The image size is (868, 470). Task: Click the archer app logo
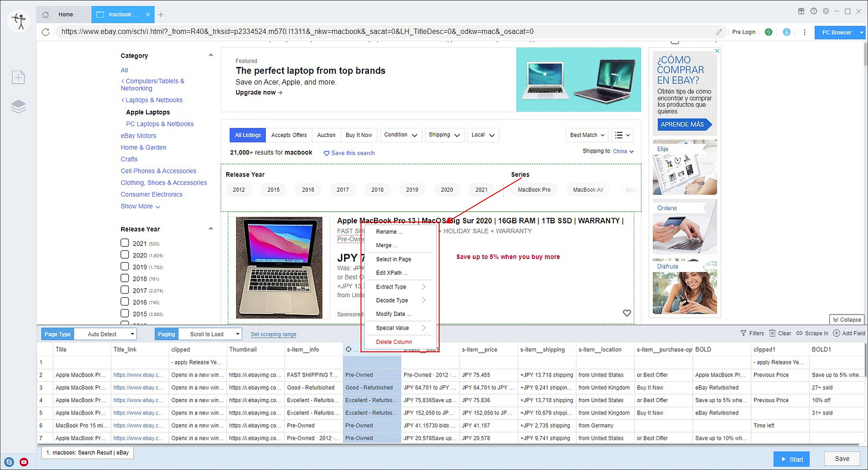[18, 21]
